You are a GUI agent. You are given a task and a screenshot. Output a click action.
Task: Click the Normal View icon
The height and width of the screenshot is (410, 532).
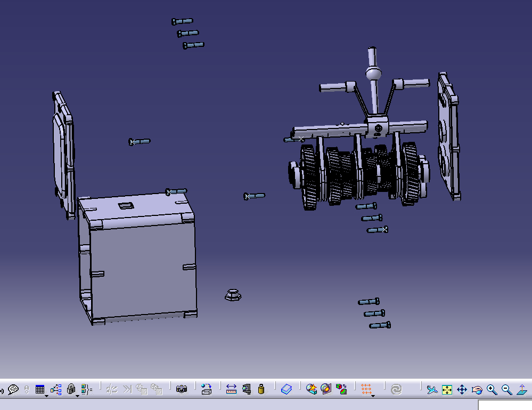pos(522,390)
